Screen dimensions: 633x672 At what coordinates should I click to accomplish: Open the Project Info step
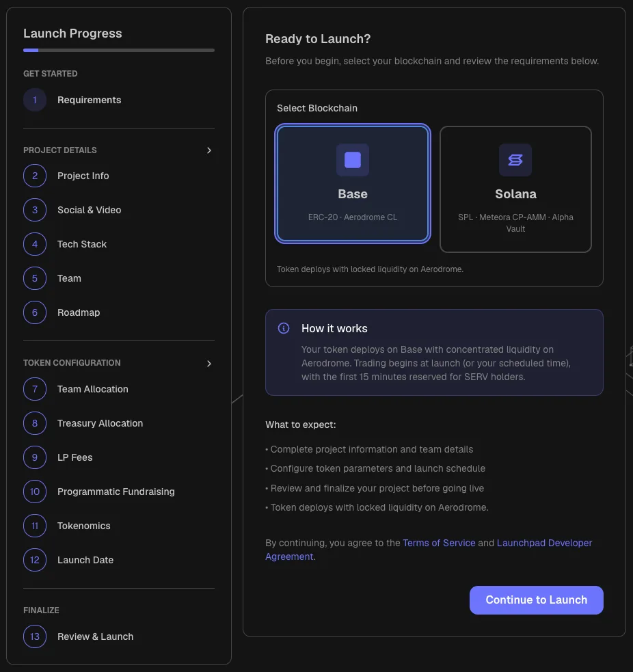119,176
